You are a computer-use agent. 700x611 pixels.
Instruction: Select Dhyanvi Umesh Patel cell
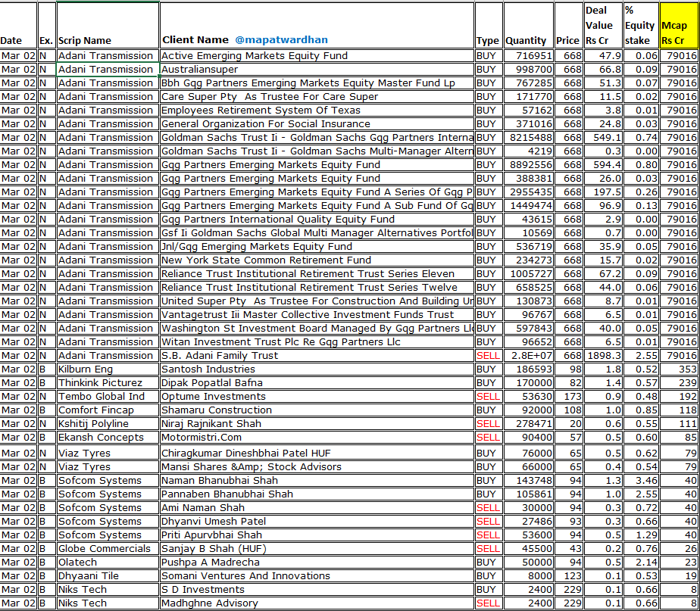coord(317,522)
